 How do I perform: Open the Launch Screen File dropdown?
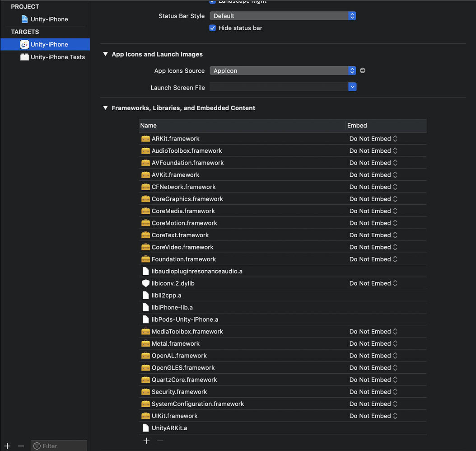pos(352,86)
